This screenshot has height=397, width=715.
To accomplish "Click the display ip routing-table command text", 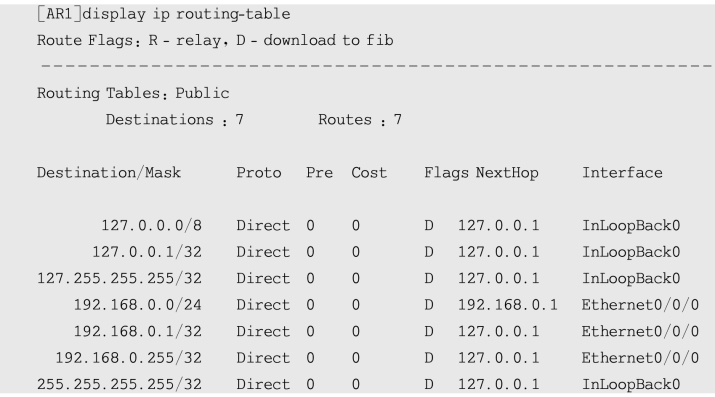I will (186, 14).
